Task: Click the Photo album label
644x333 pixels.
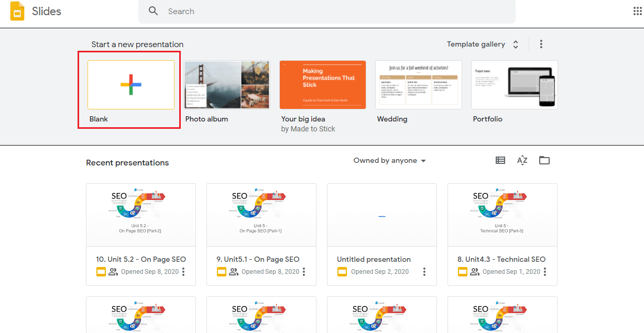Action: tap(206, 119)
